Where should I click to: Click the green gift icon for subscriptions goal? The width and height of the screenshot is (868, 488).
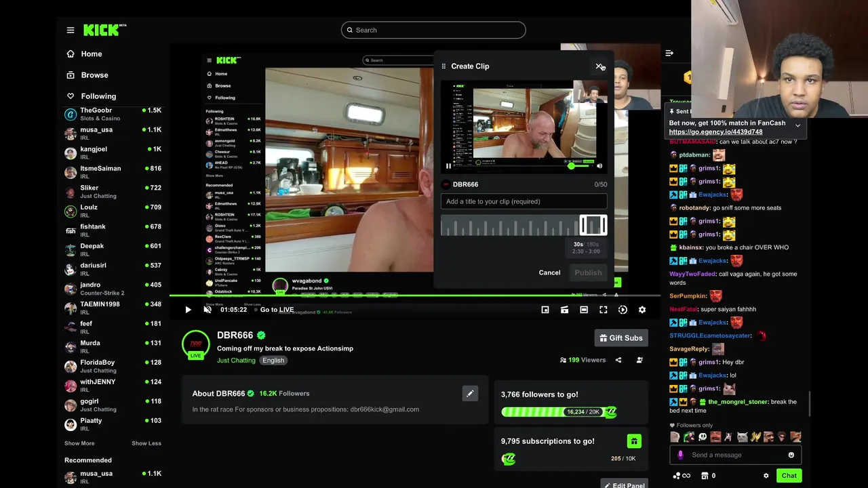[x=634, y=441]
